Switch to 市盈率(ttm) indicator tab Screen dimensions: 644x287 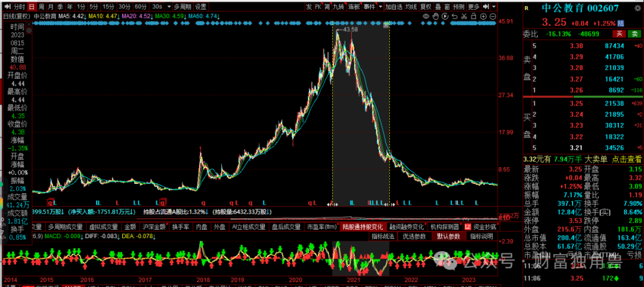click(x=321, y=227)
